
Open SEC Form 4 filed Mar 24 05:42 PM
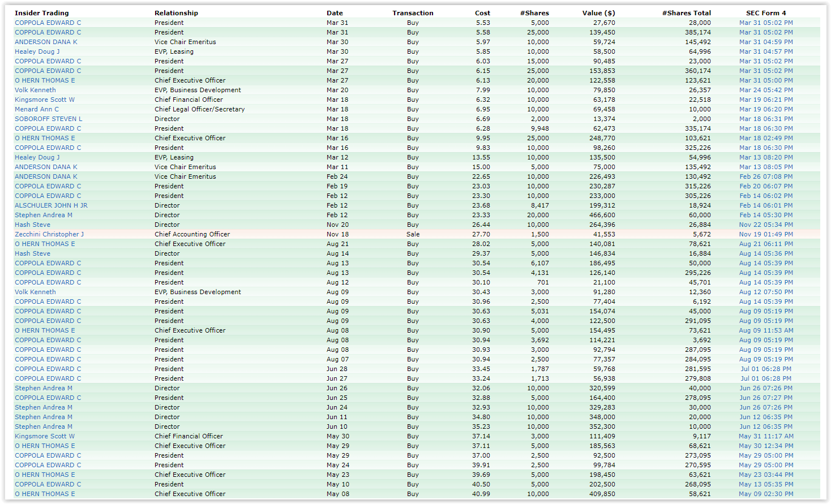click(x=766, y=90)
